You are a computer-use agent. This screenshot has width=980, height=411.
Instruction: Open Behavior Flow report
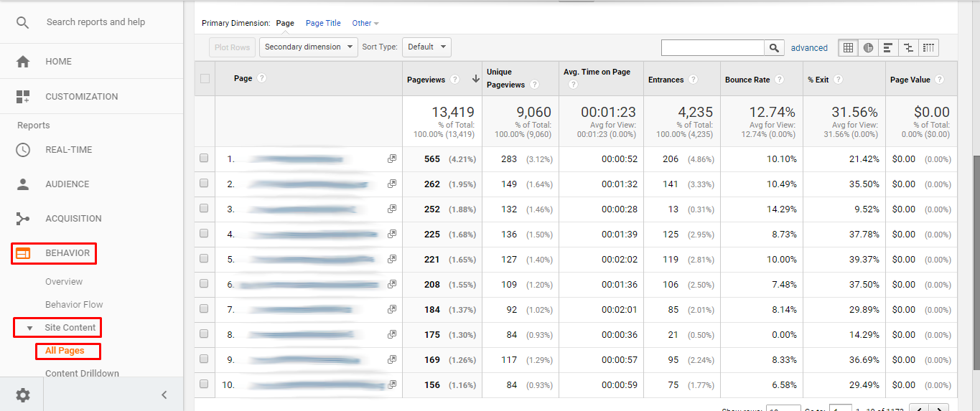point(74,305)
